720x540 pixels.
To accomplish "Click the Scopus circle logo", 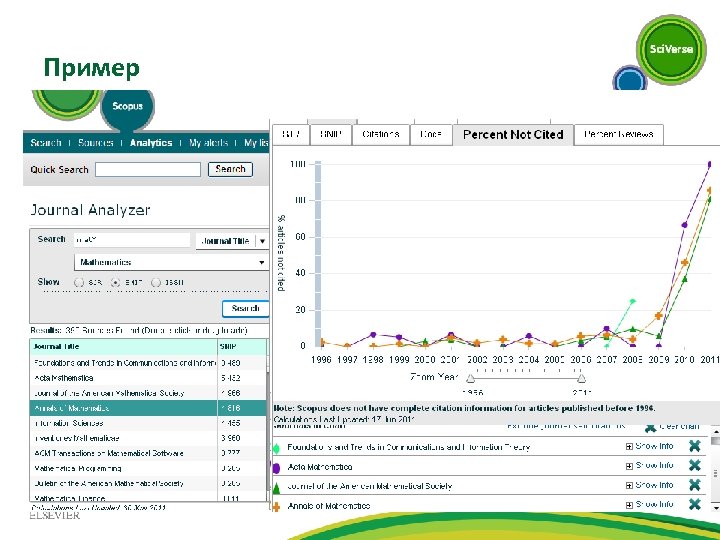I will (x=127, y=106).
